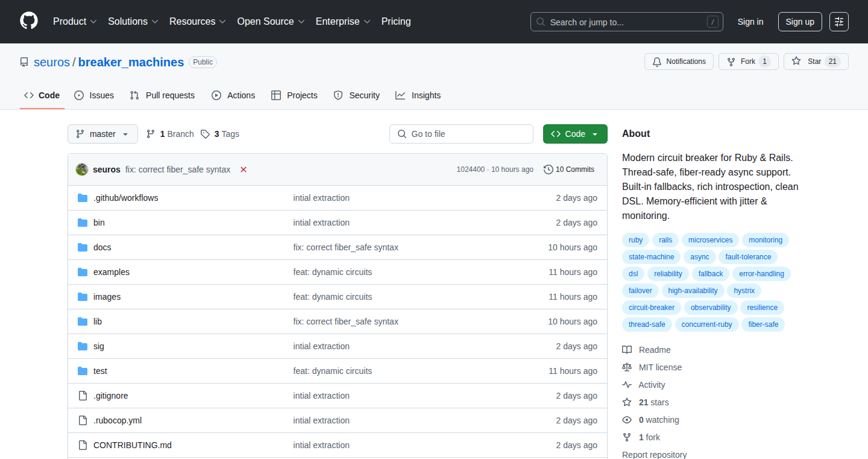This screenshot has height=459, width=868.
Task: Open the seuros avatar image
Action: click(x=82, y=169)
